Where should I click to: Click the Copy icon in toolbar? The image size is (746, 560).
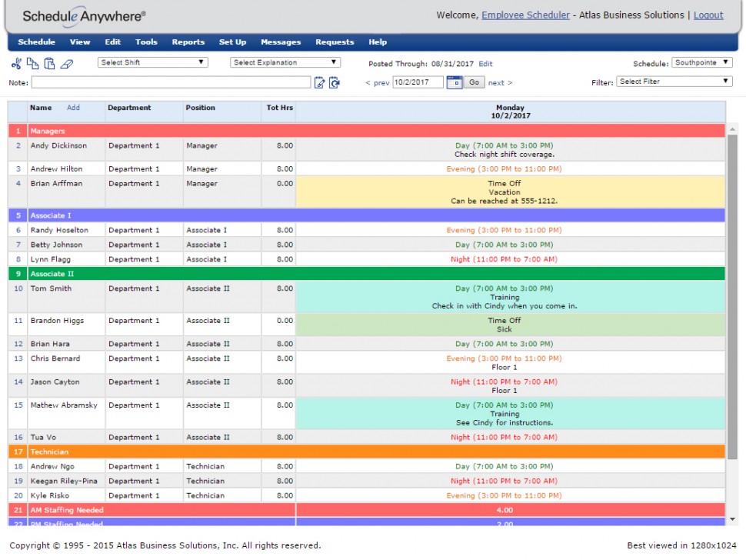tap(33, 63)
